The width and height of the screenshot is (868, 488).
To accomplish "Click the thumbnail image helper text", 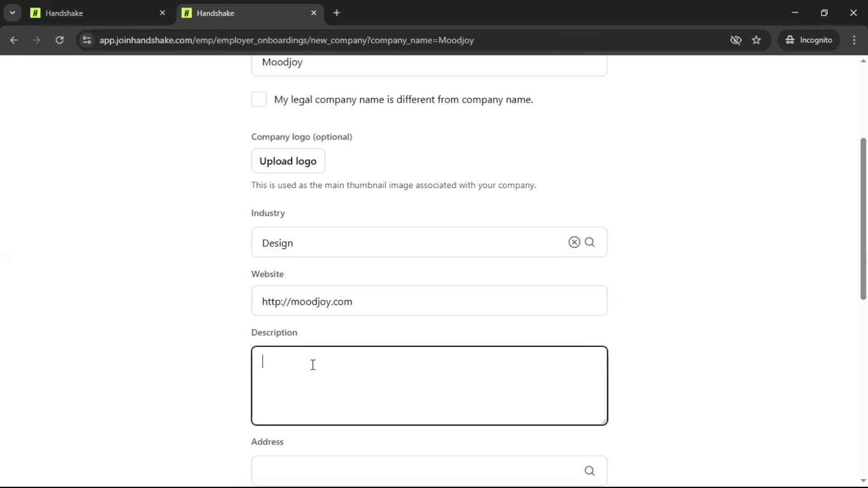I will coord(393,185).
